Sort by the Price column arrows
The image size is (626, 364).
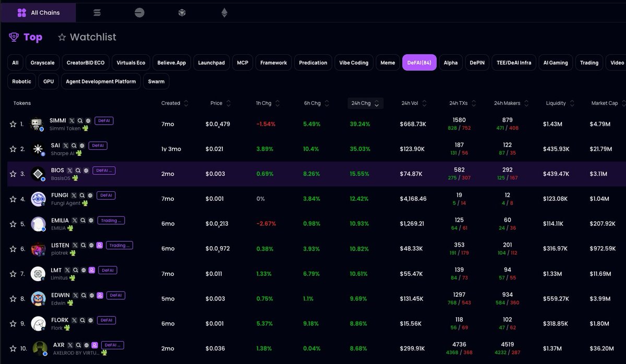pos(228,103)
